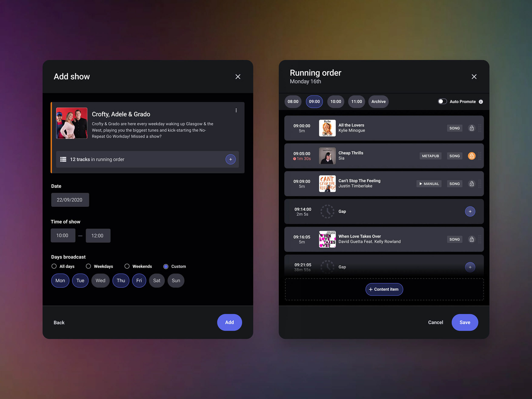Click the Sia album art thumbnail
Screen dimensions: 532x399
tap(327, 156)
